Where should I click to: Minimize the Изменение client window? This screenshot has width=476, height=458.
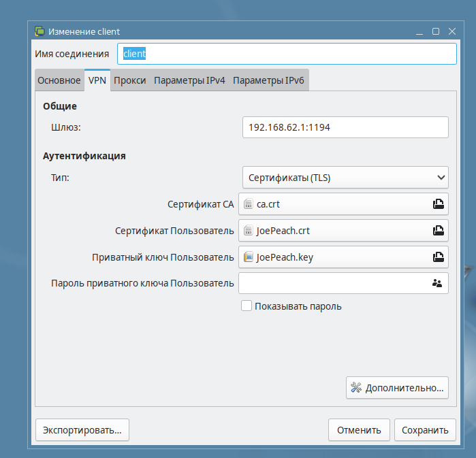(419, 31)
